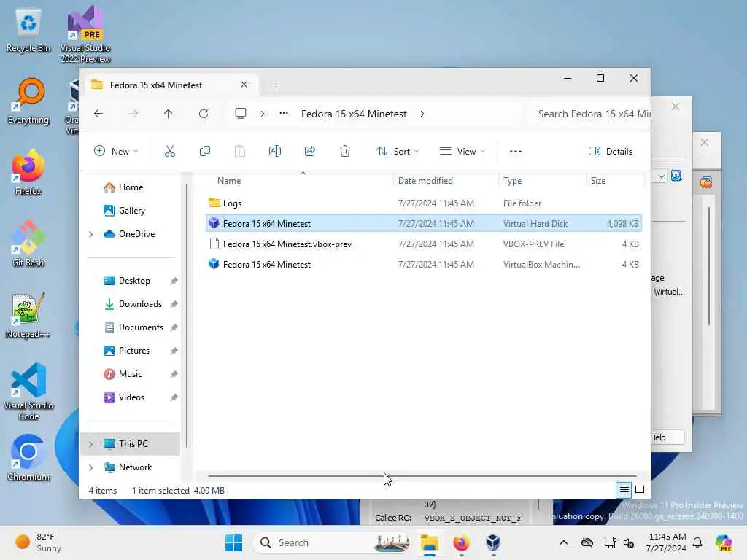Open Chromium desktop shortcut
The height and width of the screenshot is (560, 747).
(x=28, y=458)
